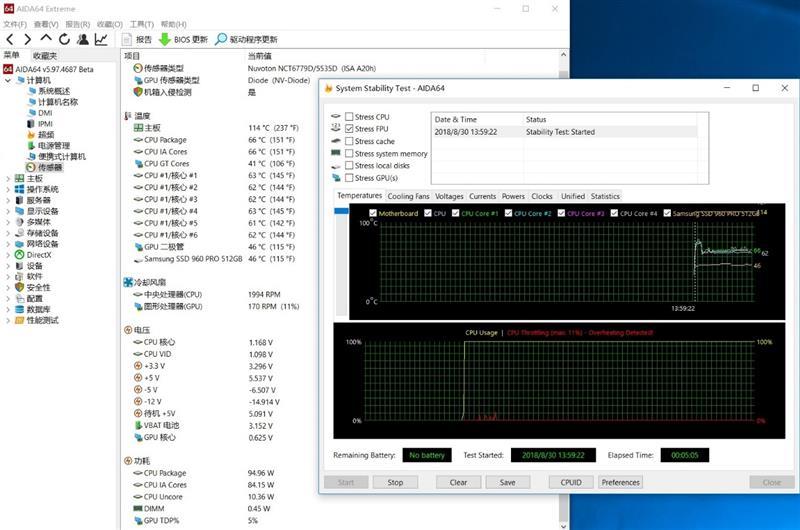Click the graph chart toolbar icon

101,39
